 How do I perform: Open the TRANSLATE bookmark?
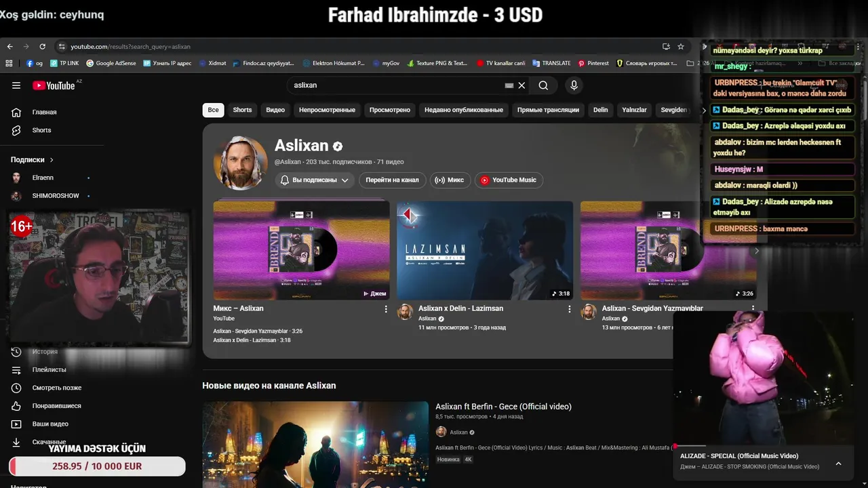point(551,63)
